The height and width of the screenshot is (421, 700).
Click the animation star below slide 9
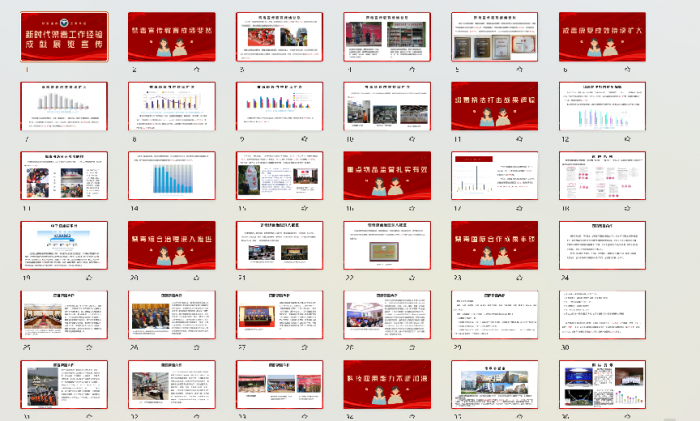pos(304,141)
